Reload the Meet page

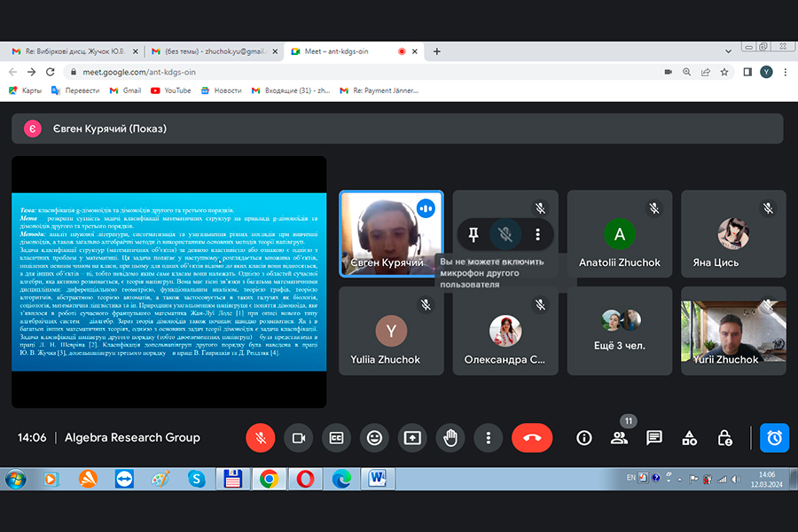click(50, 73)
